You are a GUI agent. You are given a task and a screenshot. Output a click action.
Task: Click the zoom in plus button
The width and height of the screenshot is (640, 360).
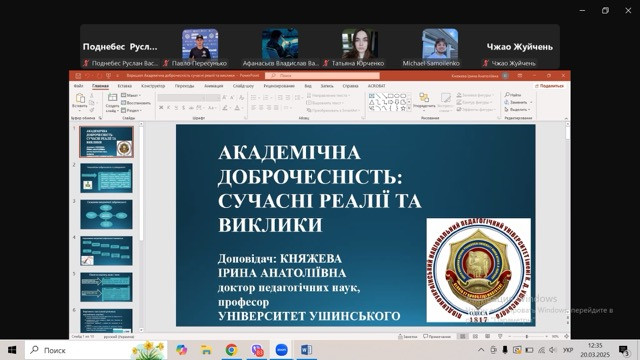pos(547,337)
